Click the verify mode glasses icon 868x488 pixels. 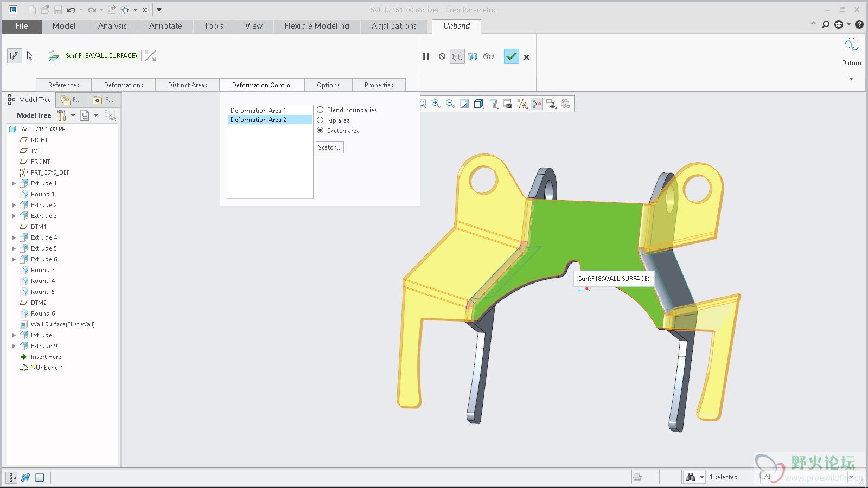coord(489,56)
